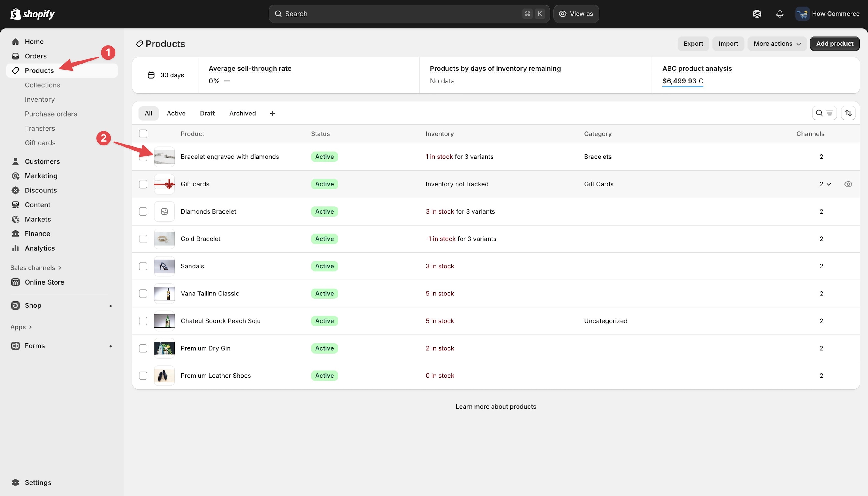Open 'Bracelet engraved with diamonds' product name
Image resolution: width=868 pixels, height=496 pixels.
click(x=229, y=157)
